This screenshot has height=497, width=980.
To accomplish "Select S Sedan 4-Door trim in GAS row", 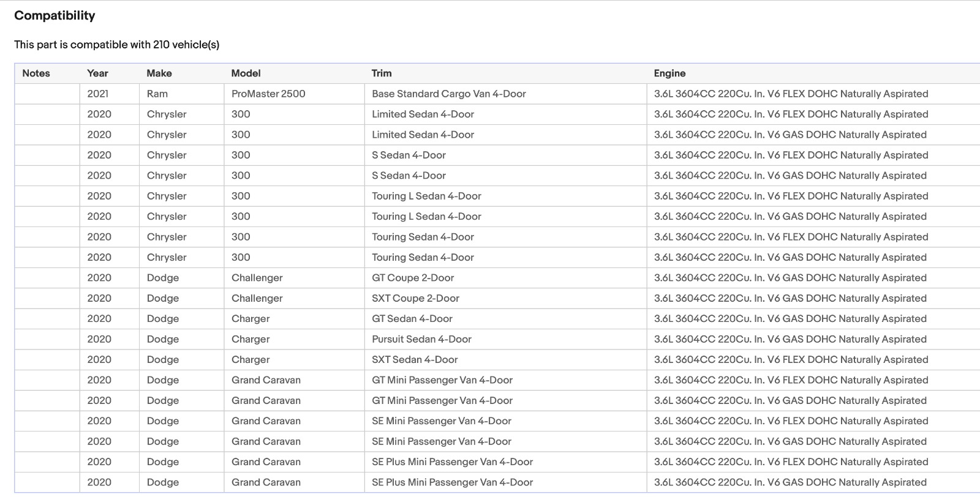I will point(409,176).
